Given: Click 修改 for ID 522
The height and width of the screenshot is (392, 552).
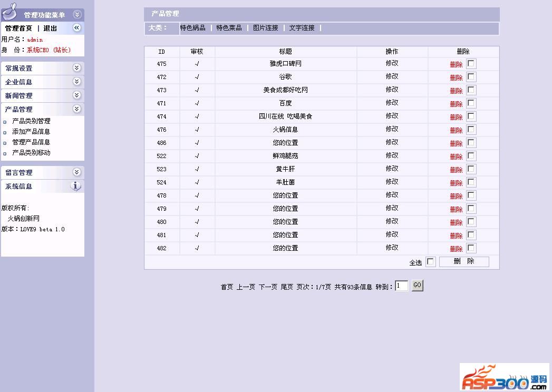Looking at the screenshot, I should (392, 155).
